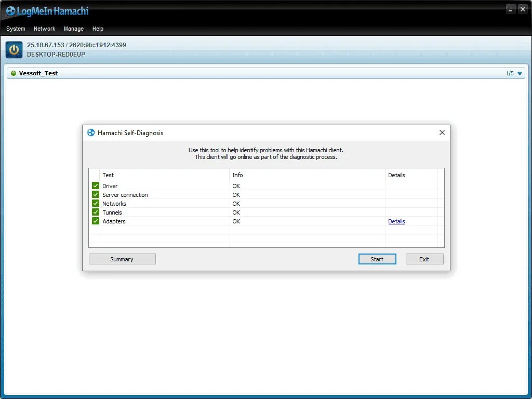Click the OK result for Adapters
This screenshot has width=532, height=399.
tap(236, 221)
